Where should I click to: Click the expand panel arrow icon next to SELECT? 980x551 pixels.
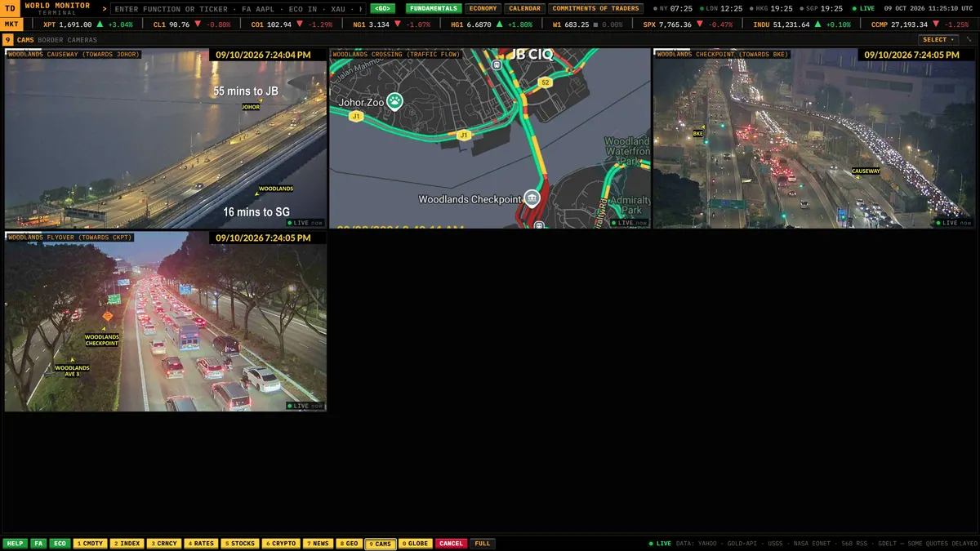[x=969, y=39]
